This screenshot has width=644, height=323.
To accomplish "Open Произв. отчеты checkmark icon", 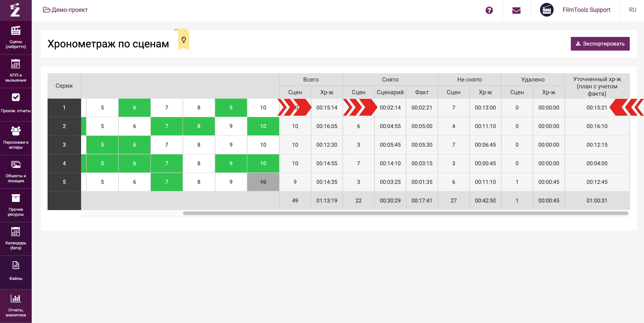I will click(x=16, y=97).
